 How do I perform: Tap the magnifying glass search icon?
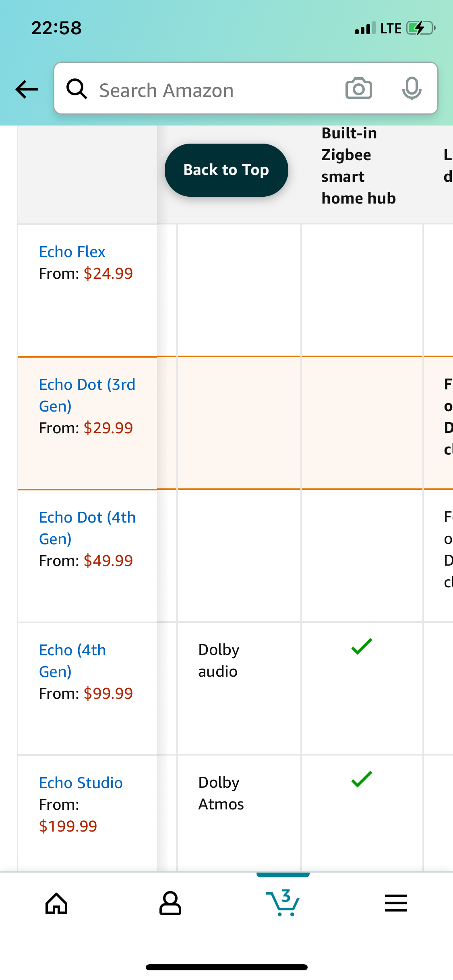coord(77,89)
